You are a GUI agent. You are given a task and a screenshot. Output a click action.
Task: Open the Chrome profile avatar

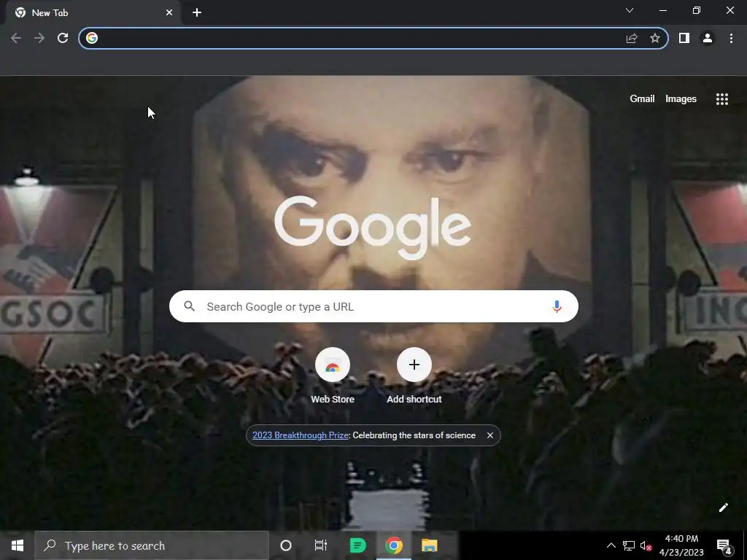pyautogui.click(x=708, y=38)
